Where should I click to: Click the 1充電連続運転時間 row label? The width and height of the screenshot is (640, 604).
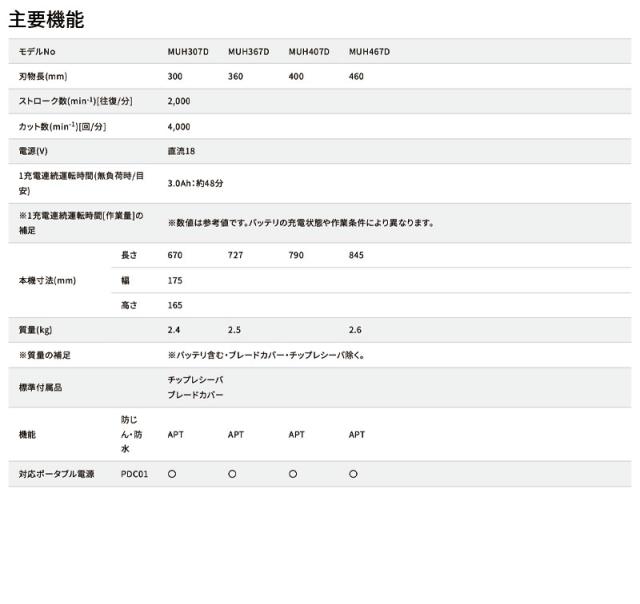coord(81,183)
